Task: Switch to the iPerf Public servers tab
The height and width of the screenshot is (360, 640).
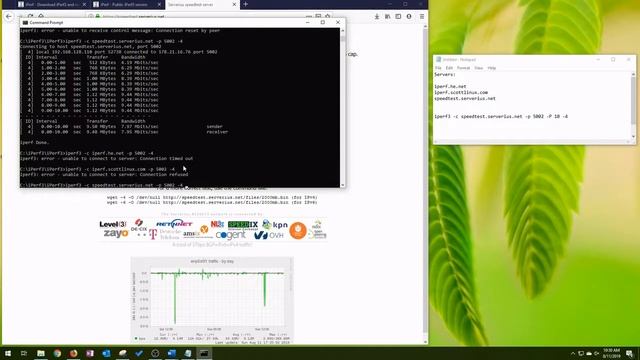Action: pyautogui.click(x=127, y=4)
